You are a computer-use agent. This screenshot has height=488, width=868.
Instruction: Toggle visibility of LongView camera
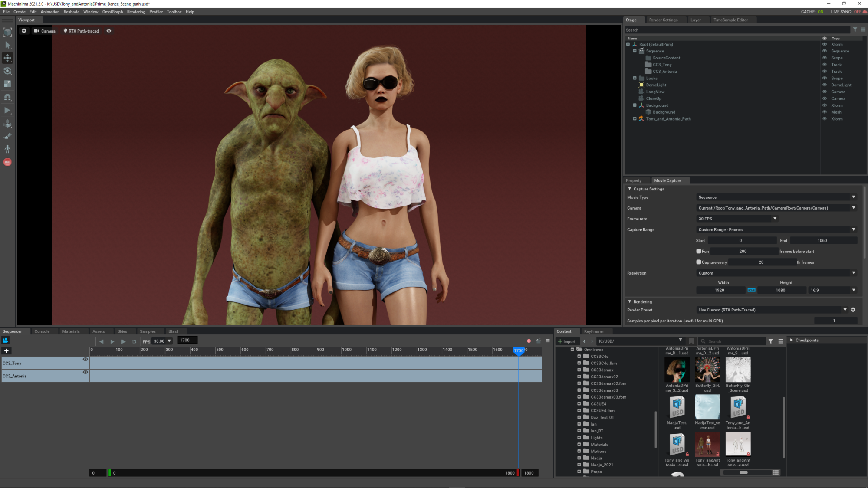(825, 92)
